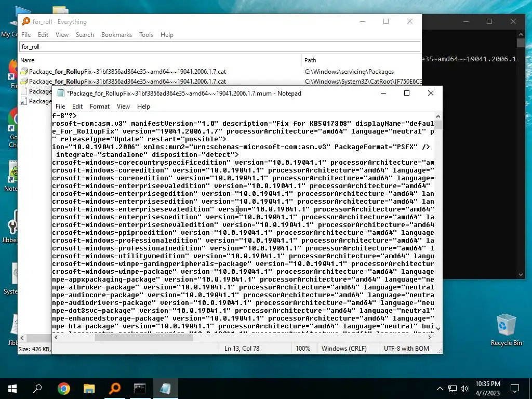Open the Everything Bookmarks menu
The height and width of the screenshot is (399, 532).
click(x=116, y=35)
